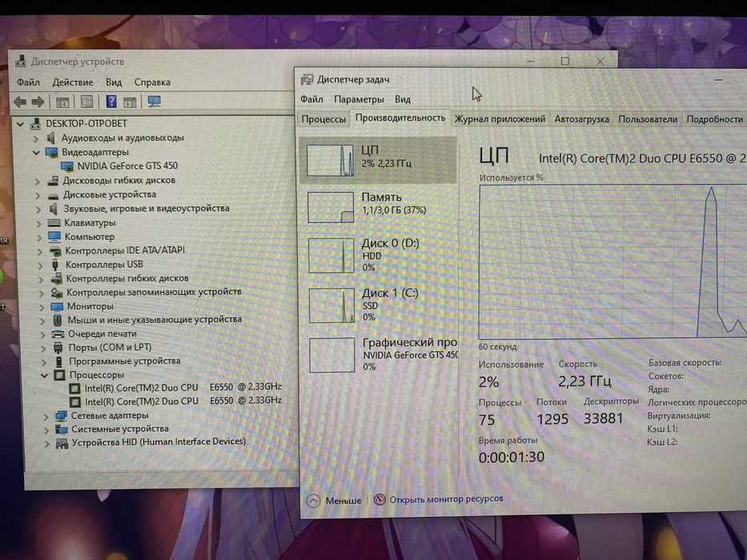Collapse the Видеоадаптеры tree node
The height and width of the screenshot is (560, 747).
pyautogui.click(x=36, y=152)
